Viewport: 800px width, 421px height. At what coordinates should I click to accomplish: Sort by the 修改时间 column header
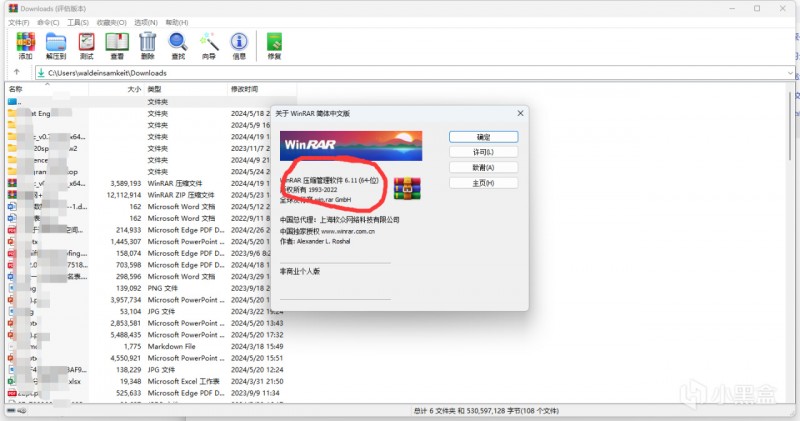[261, 89]
